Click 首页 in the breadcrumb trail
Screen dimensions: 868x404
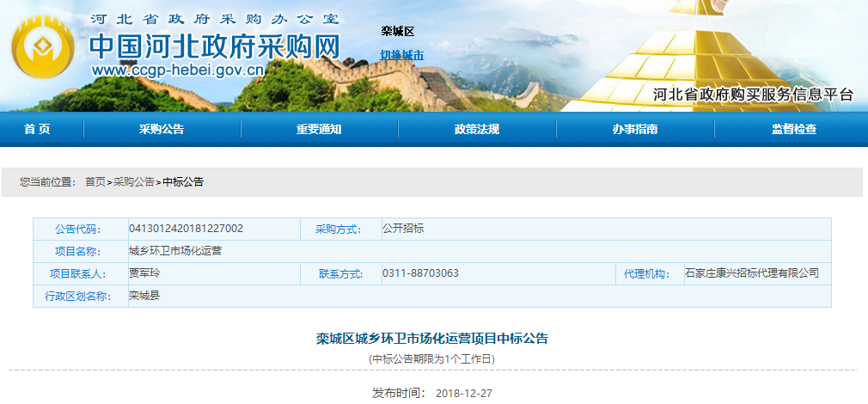click(95, 182)
